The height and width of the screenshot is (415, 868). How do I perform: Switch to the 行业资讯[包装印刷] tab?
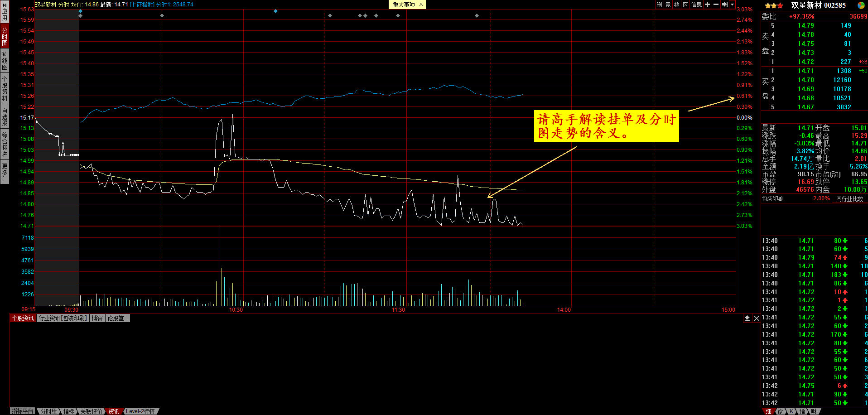click(63, 318)
